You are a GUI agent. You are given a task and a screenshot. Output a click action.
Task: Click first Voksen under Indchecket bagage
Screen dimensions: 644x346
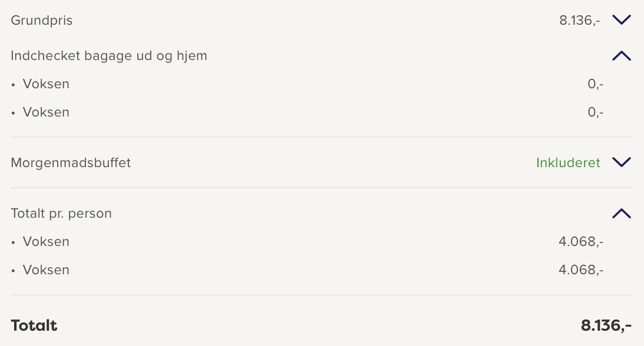[46, 84]
